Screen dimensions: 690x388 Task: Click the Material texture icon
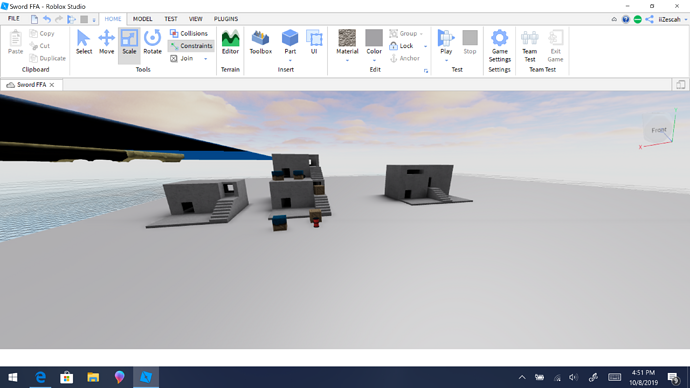347,38
